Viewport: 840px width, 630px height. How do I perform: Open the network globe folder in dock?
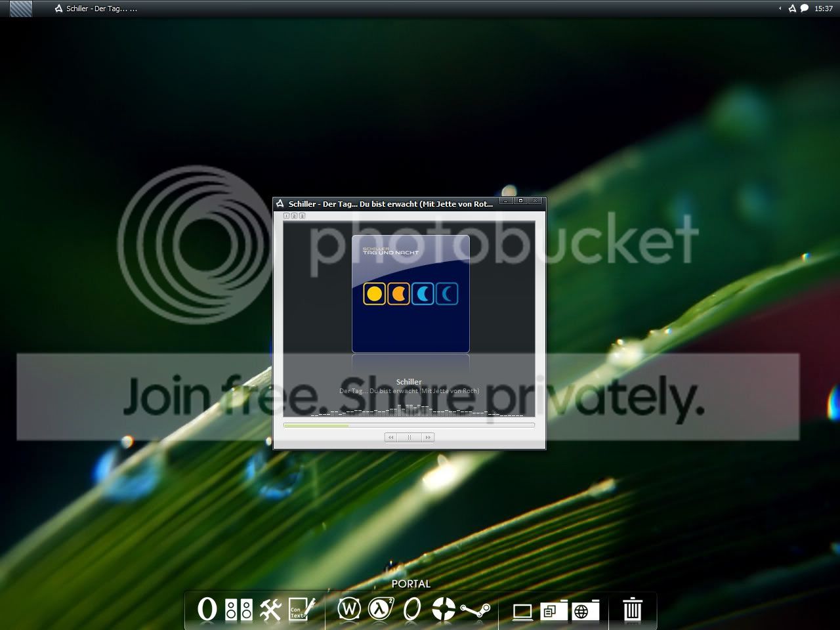[585, 610]
